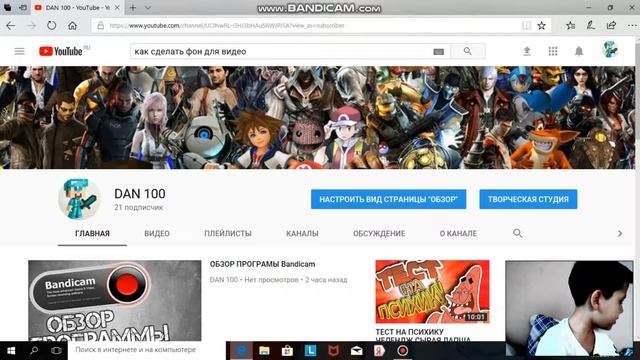Open the Windows Start menu
The height and width of the screenshot is (360, 640).
click(x=11, y=351)
